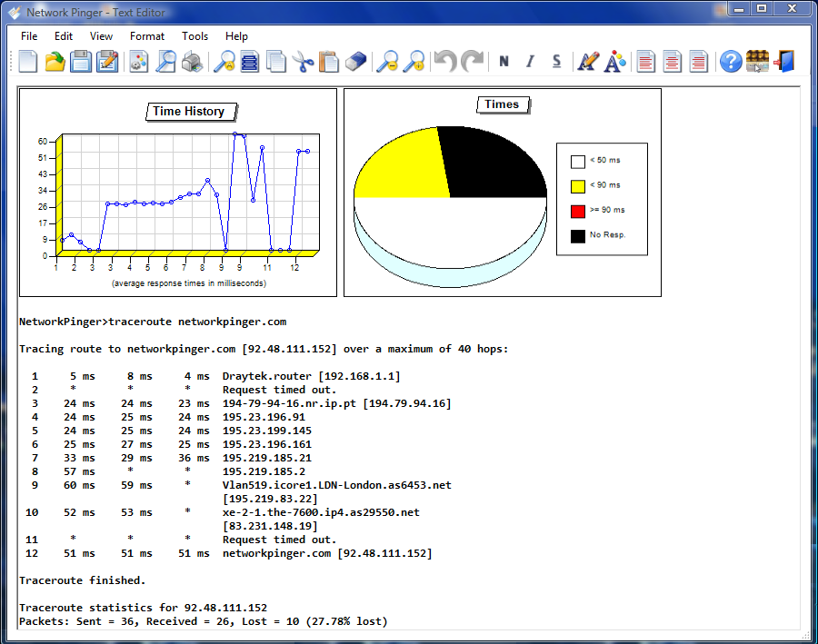The width and height of the screenshot is (818, 644).
Task: Click the black 'No Resp.' legend swatch
Action: pyautogui.click(x=577, y=236)
